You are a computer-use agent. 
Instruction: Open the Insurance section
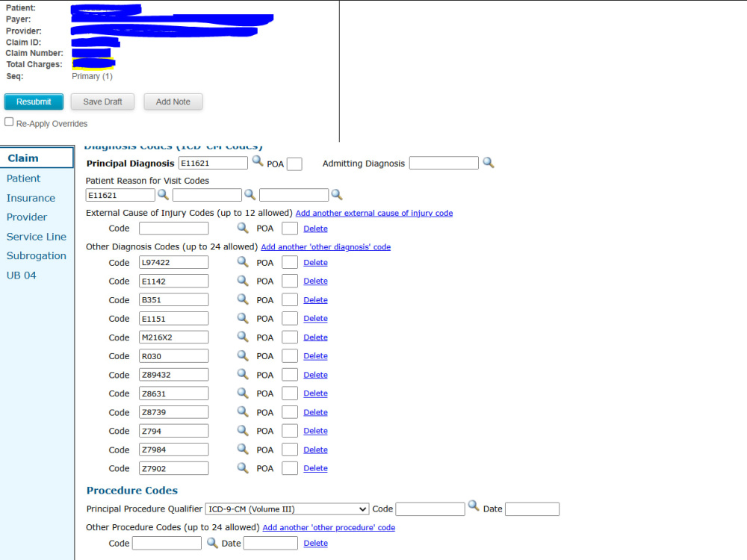click(x=31, y=198)
